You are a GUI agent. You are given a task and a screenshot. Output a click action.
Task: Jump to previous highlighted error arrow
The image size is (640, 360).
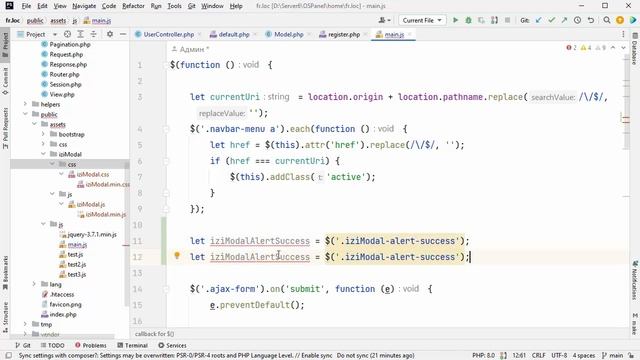pos(613,48)
